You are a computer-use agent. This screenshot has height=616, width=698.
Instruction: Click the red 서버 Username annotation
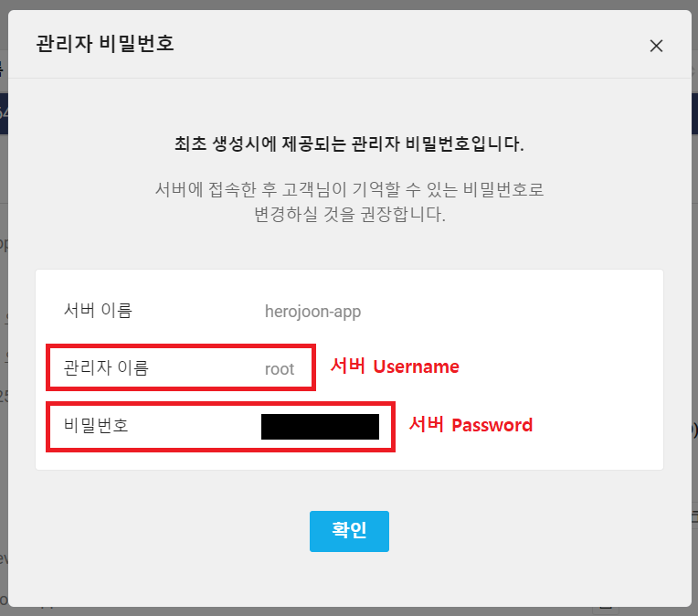point(395,366)
